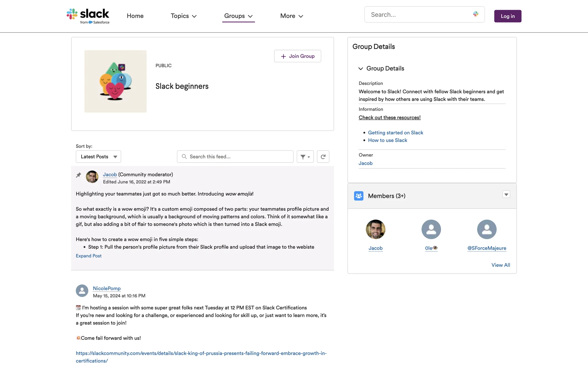This screenshot has height=368, width=588.
Task: Click the Join Group button
Action: click(297, 56)
